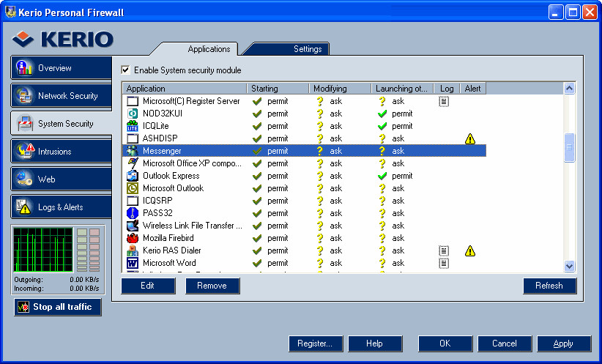This screenshot has height=364, width=602.
Task: Click the traffic graph monitor
Action: pyautogui.click(x=43, y=250)
